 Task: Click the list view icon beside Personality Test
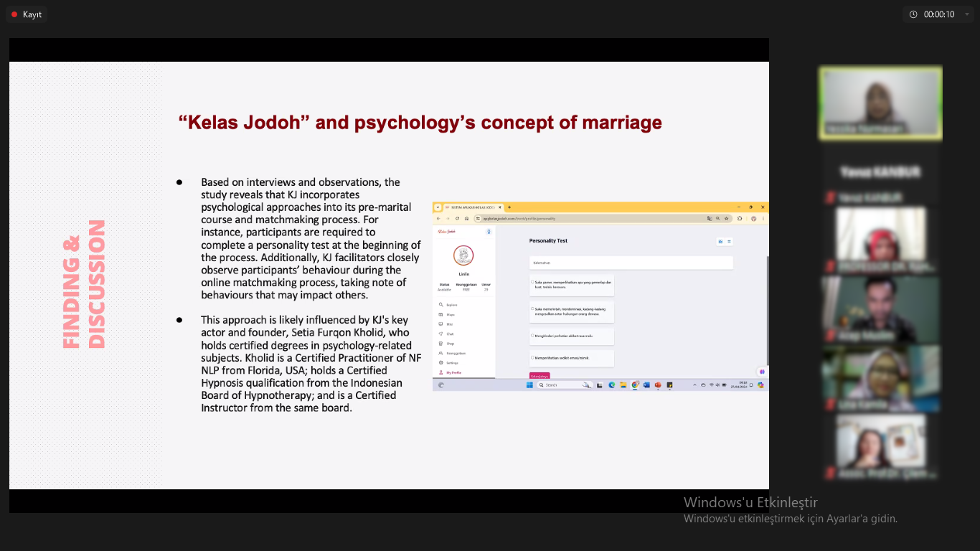(x=729, y=242)
